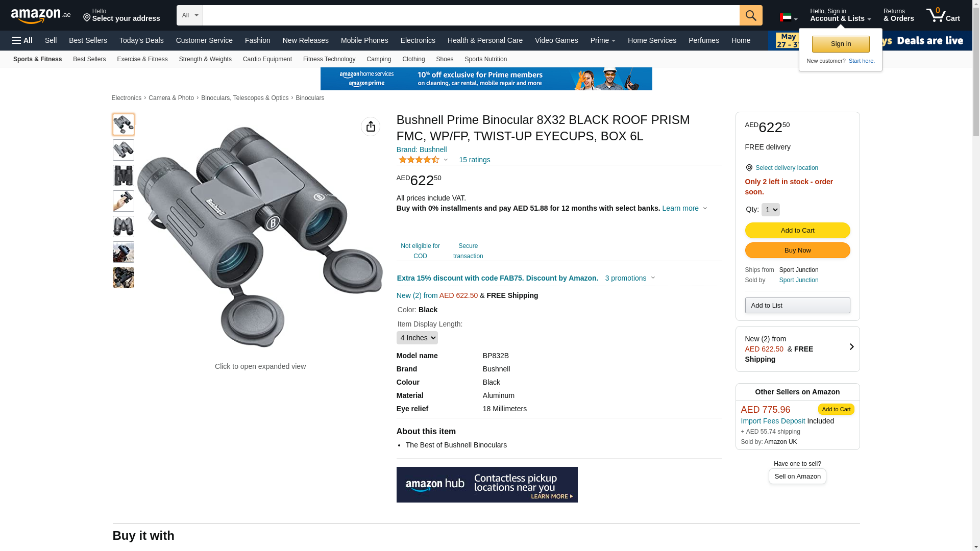Click the search magnifier button
Image resolution: width=980 pixels, height=551 pixels.
pyautogui.click(x=751, y=15)
